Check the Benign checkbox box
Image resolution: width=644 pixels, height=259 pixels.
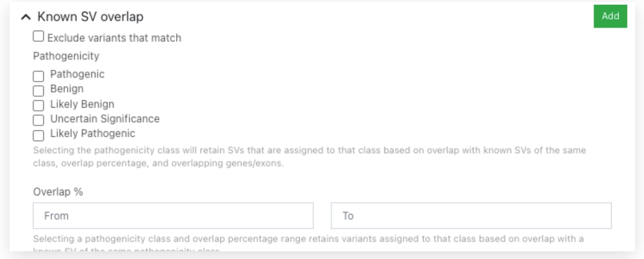click(x=38, y=91)
